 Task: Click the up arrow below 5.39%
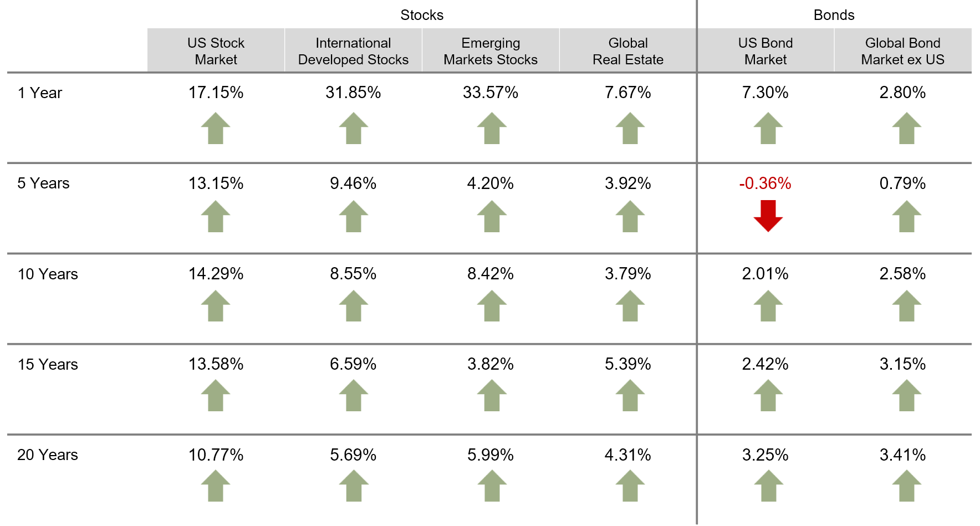pos(630,395)
